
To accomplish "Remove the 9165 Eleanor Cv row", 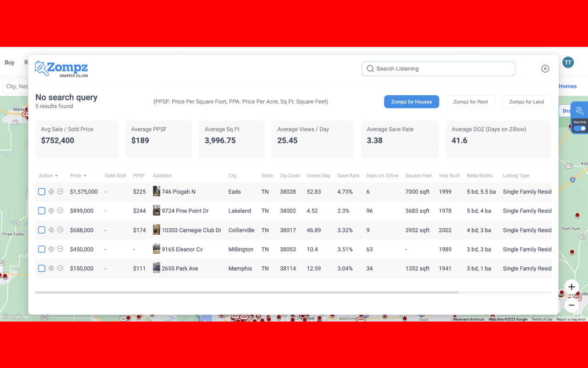I will [60, 249].
